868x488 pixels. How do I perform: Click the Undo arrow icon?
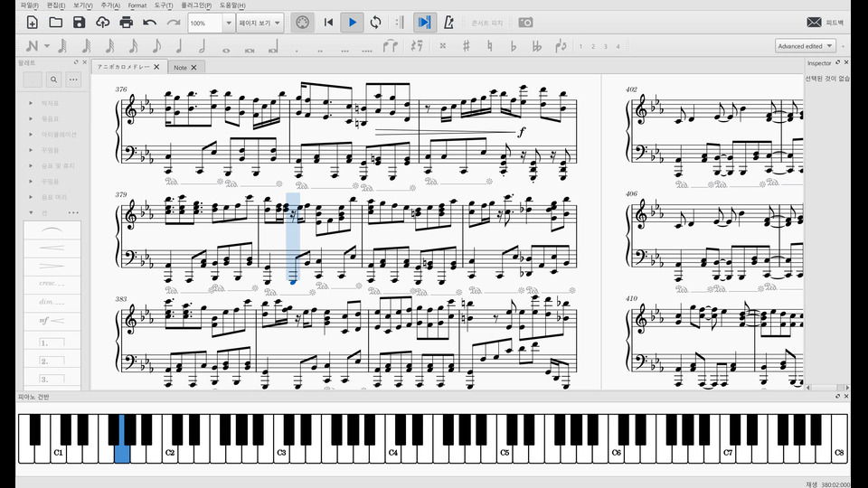(150, 22)
